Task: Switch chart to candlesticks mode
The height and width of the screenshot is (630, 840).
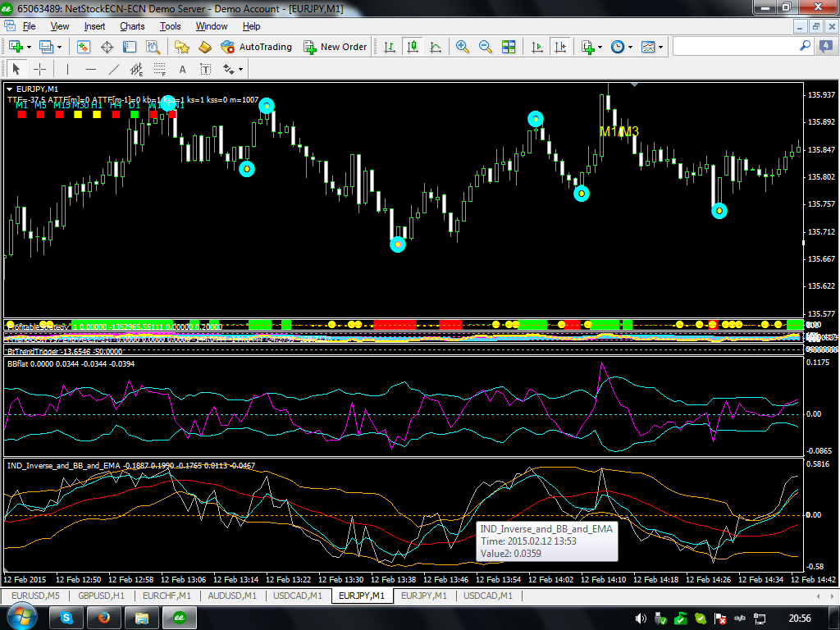Action: 413,47
